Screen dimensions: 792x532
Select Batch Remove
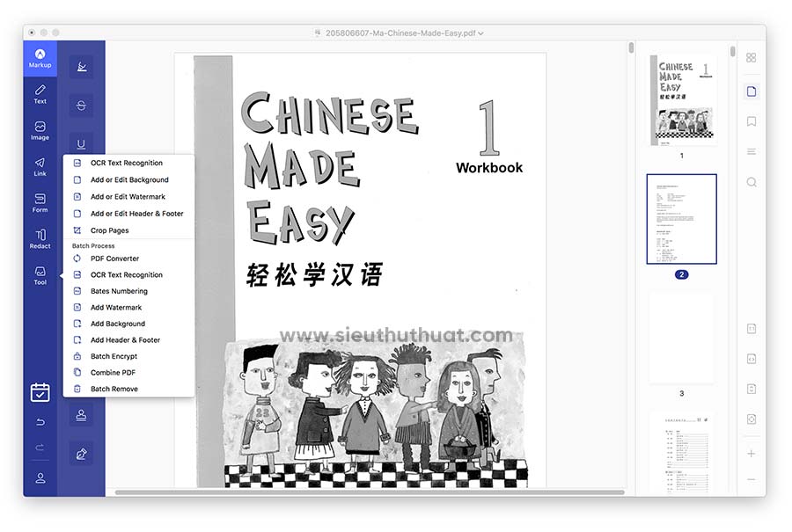click(x=128, y=390)
